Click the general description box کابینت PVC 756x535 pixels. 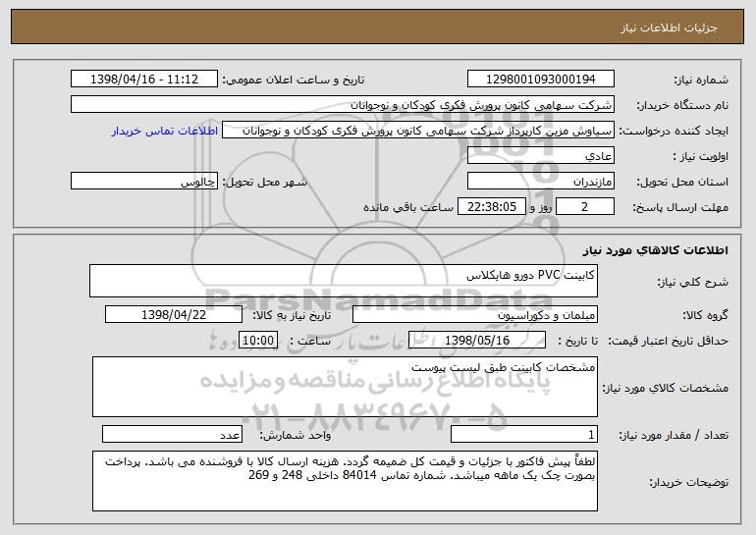344,281
